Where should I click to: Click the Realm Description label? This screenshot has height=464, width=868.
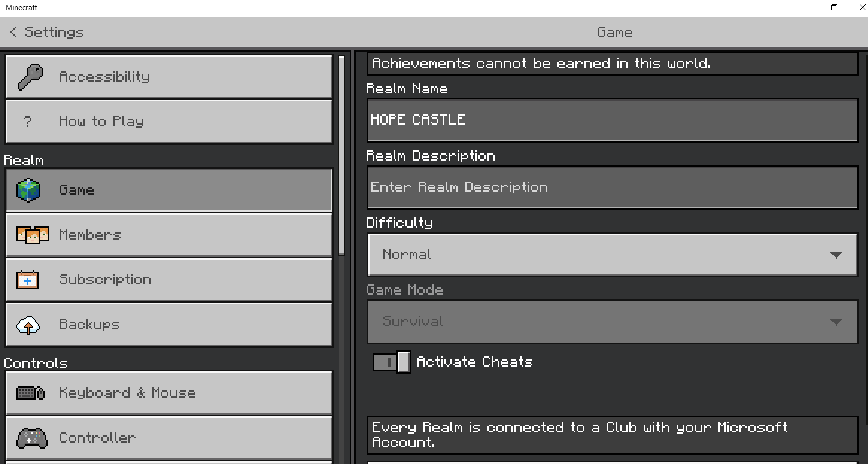pyautogui.click(x=431, y=156)
